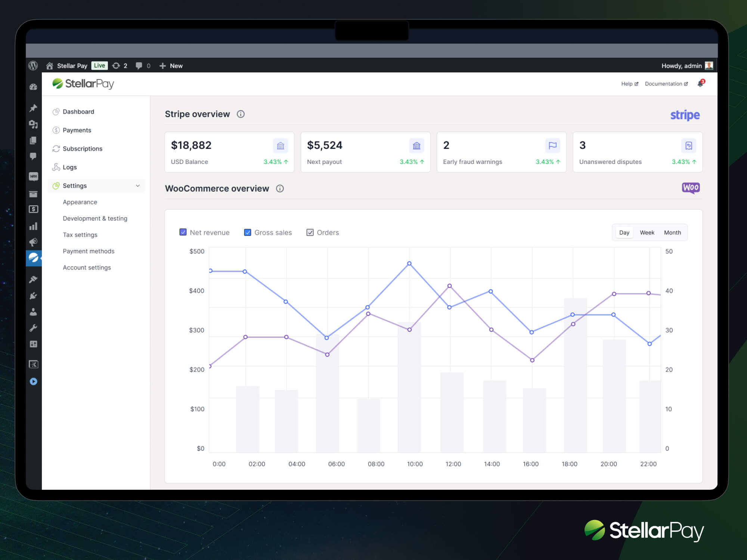Select the highlighted StellarPay sidebar icon

coord(33,258)
